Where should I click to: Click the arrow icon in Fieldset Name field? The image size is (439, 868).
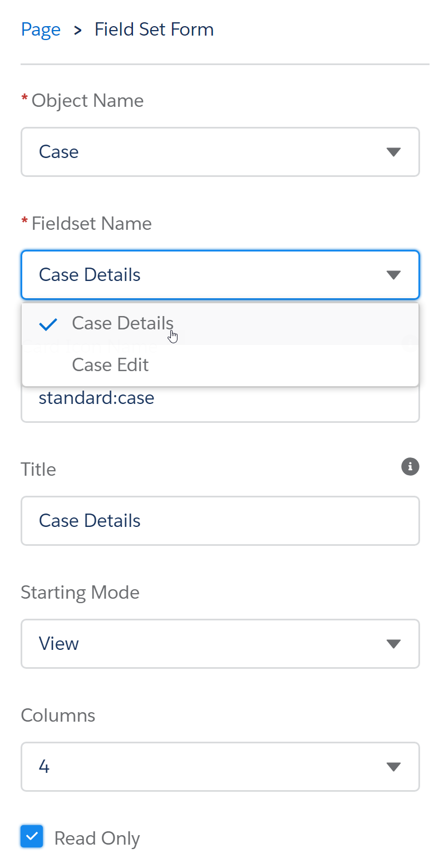(x=393, y=275)
